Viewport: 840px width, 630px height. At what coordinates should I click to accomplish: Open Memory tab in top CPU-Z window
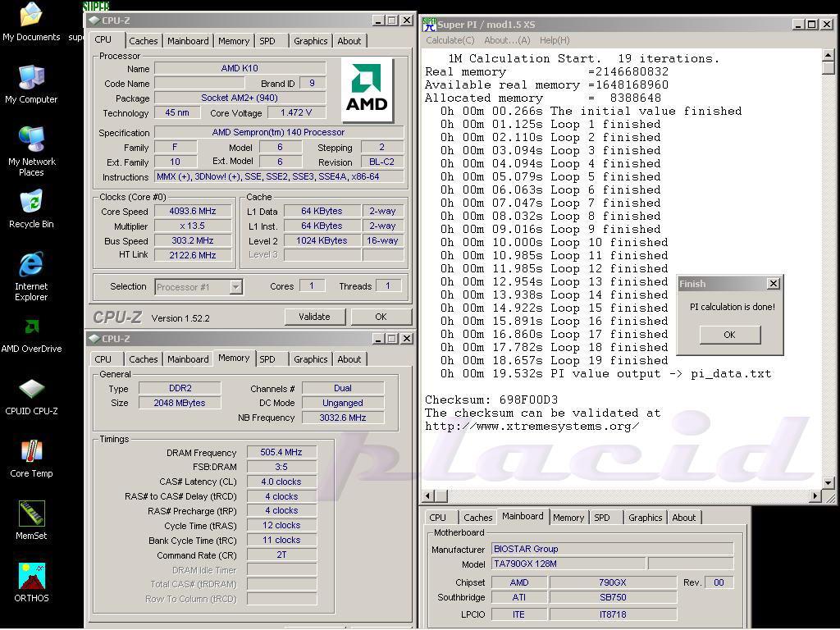(234, 41)
